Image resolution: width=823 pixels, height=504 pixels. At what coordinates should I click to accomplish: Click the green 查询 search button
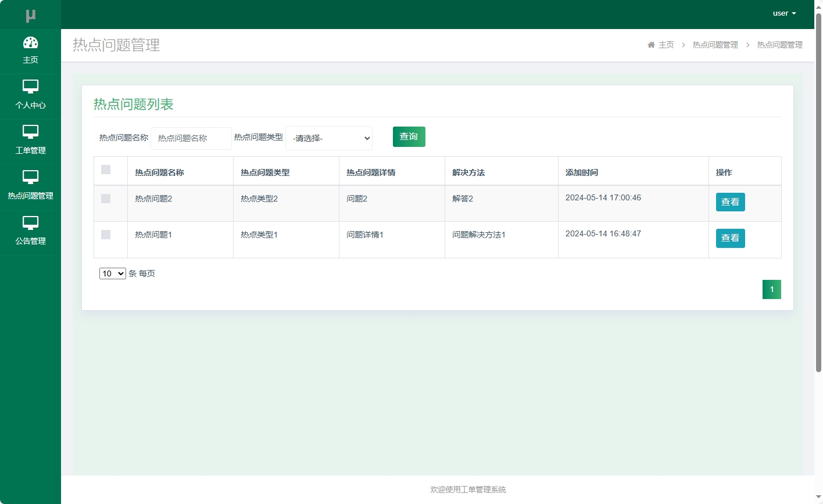(409, 136)
